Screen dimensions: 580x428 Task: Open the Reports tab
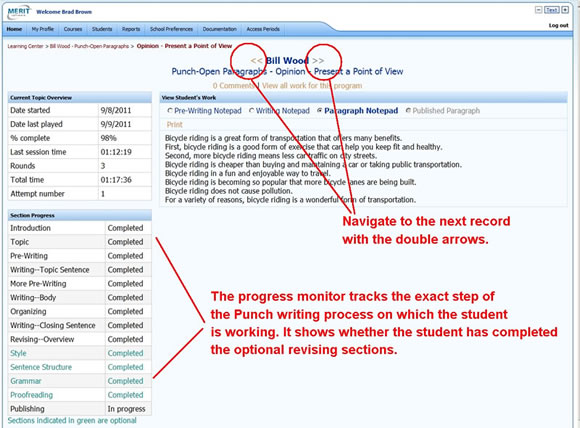(131, 29)
